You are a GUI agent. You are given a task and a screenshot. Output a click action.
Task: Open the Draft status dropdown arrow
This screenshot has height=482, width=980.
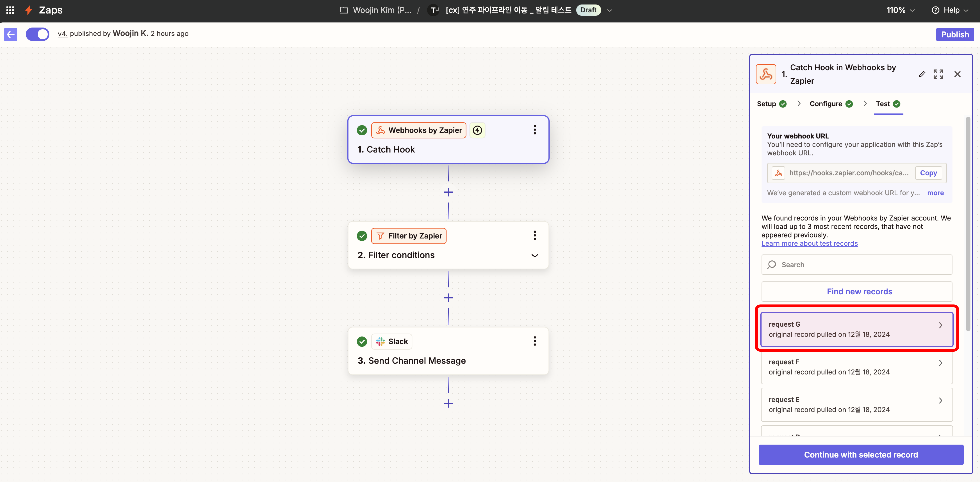610,11
